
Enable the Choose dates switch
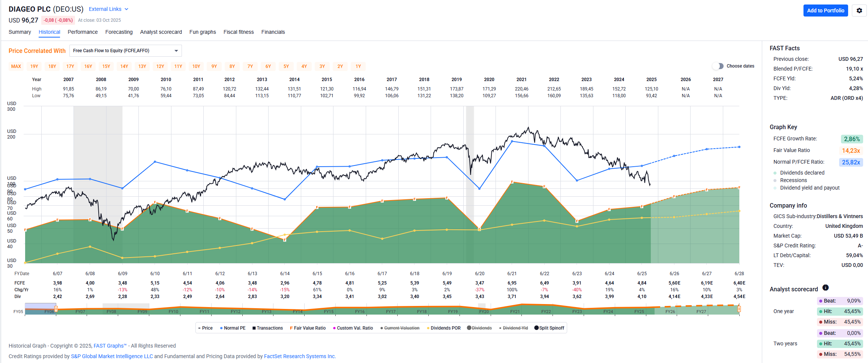click(x=718, y=66)
